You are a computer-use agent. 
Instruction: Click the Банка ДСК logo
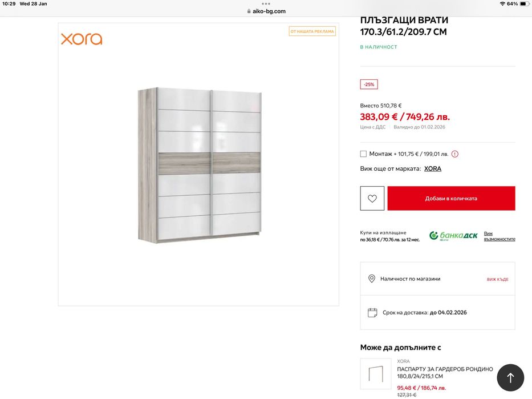click(453, 235)
